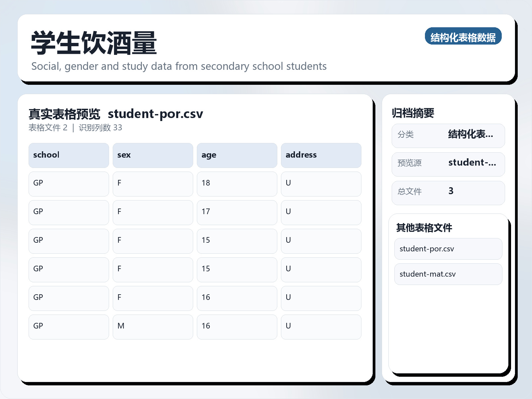Click the 归档摘要 panel heading

[x=414, y=113]
